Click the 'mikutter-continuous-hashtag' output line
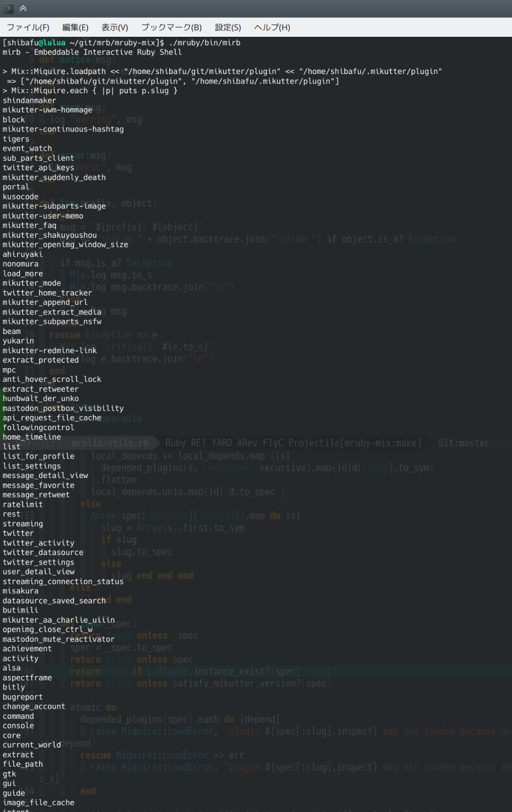Screen dimensions: 512x812 [x=63, y=129]
